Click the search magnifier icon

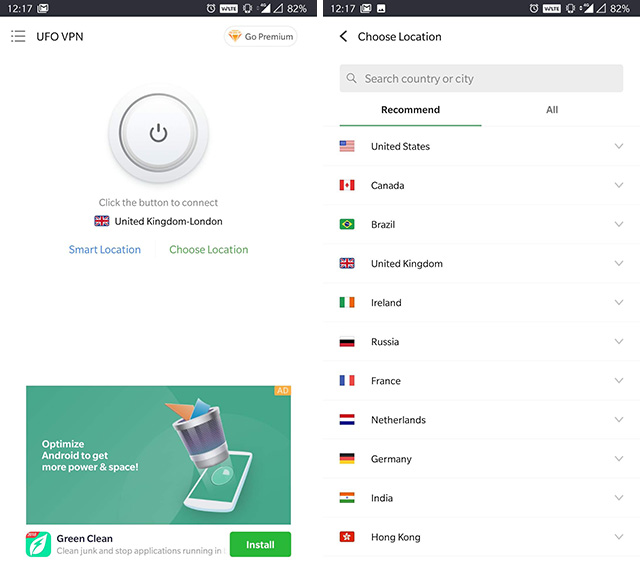click(351, 78)
